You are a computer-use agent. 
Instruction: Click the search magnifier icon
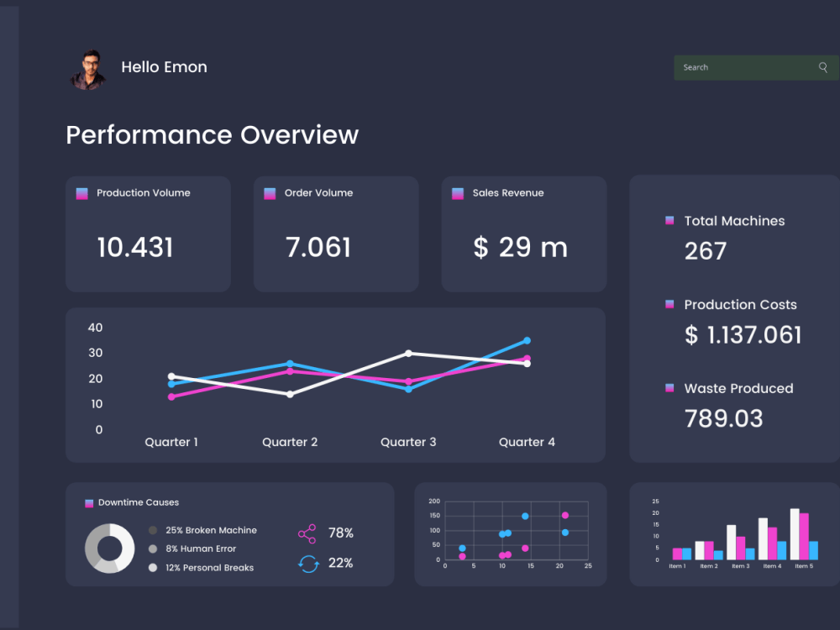tap(823, 67)
